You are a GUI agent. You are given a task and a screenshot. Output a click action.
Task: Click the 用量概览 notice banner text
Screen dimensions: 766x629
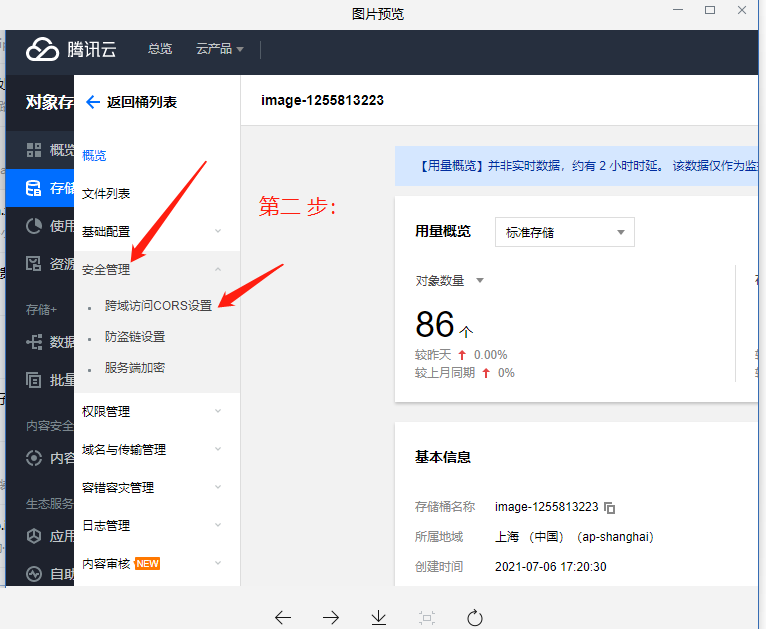click(588, 166)
